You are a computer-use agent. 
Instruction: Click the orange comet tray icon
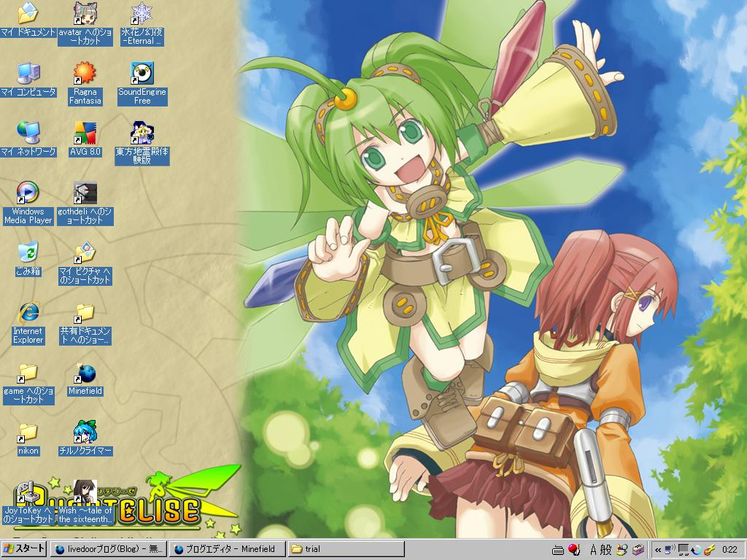pos(709,550)
